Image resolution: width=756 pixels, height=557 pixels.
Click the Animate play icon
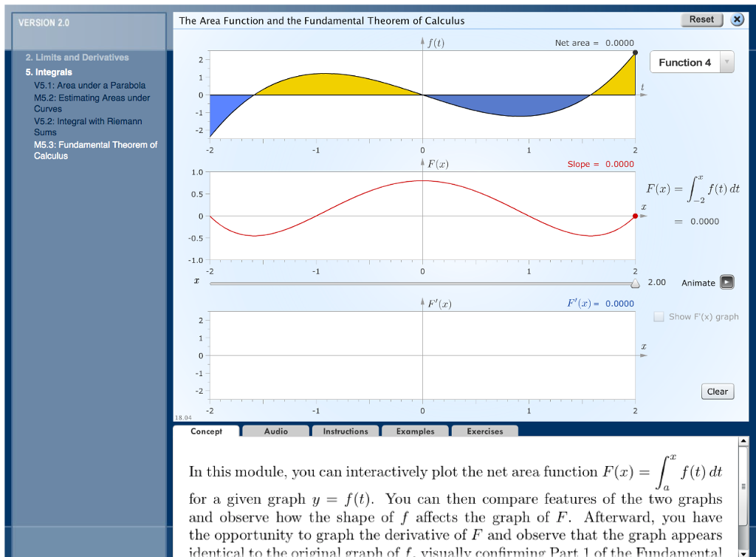click(726, 282)
